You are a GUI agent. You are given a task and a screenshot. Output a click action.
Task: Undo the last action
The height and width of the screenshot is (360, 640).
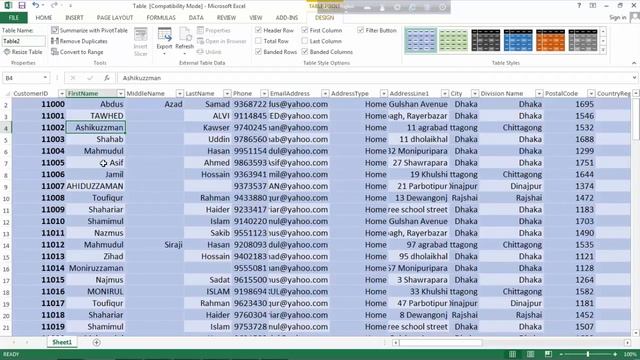36,6
